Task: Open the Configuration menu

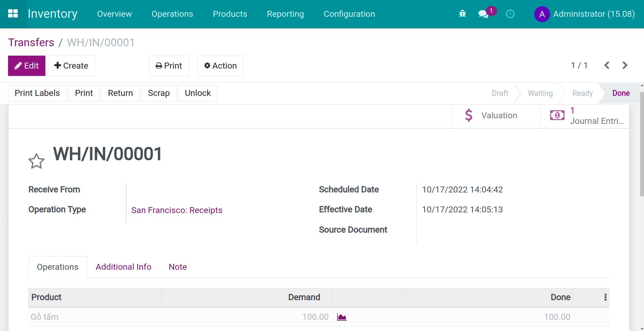Action: pyautogui.click(x=349, y=14)
